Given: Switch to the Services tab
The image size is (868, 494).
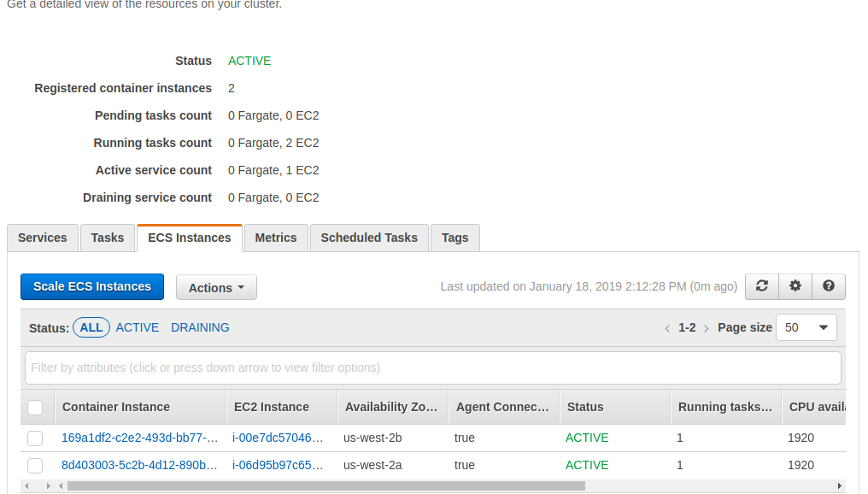Looking at the screenshot, I should click(x=43, y=238).
